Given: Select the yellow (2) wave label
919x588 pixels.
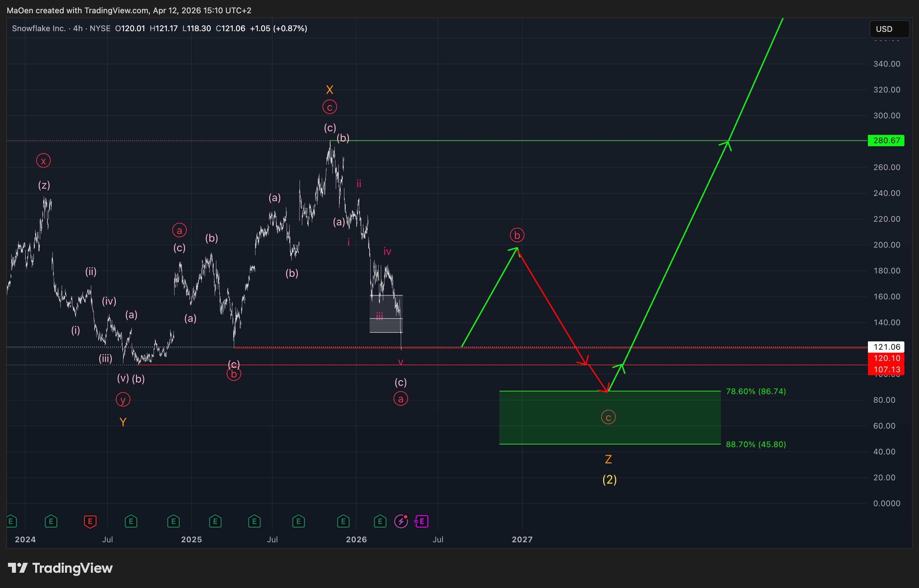Looking at the screenshot, I should coord(609,480).
